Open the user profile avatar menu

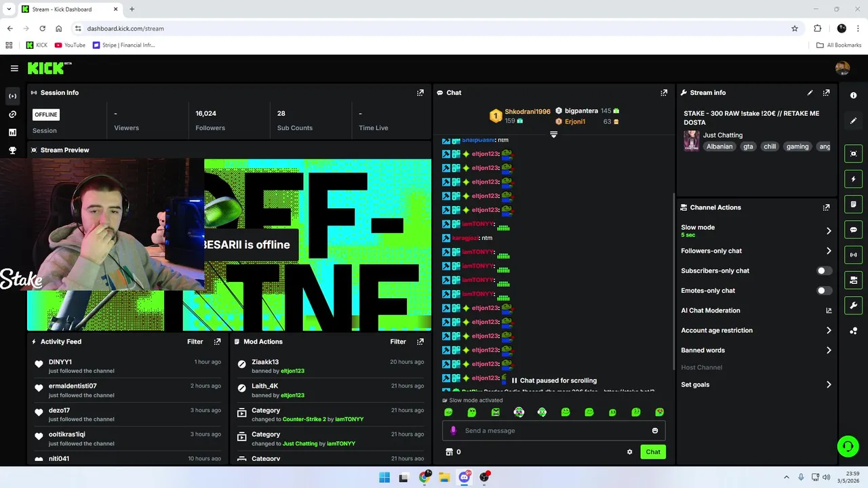[x=842, y=68]
